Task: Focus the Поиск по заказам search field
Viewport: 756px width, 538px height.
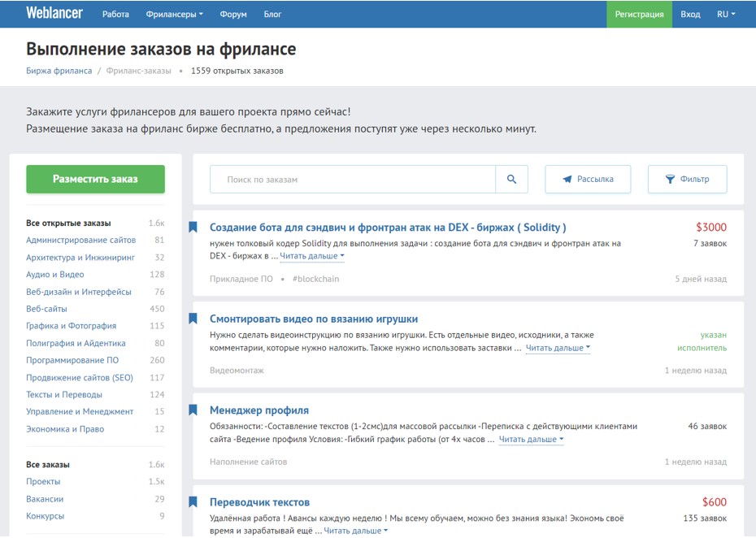Action: click(x=353, y=180)
